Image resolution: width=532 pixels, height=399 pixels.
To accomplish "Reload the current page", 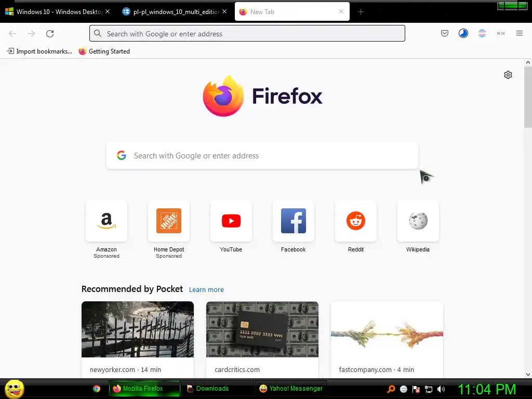I will pyautogui.click(x=50, y=34).
